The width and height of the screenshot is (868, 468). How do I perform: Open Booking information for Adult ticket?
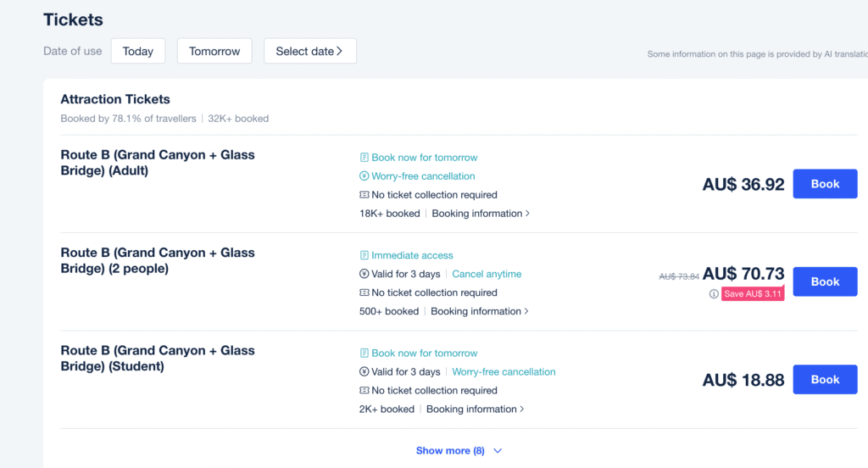point(480,214)
